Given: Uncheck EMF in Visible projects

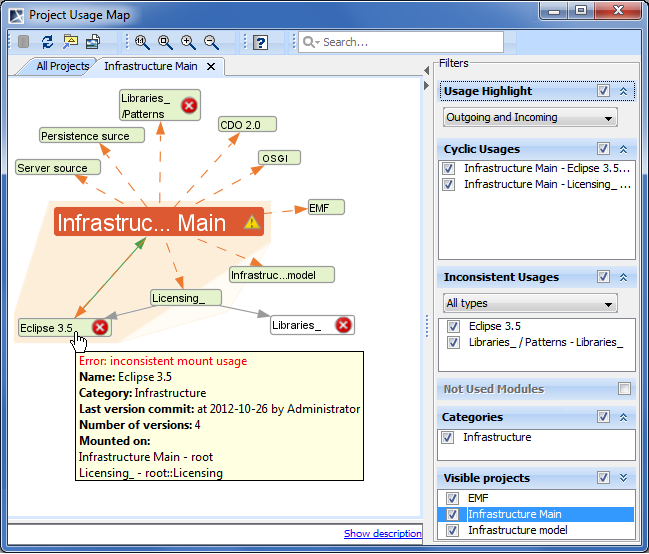Looking at the screenshot, I should (452, 499).
